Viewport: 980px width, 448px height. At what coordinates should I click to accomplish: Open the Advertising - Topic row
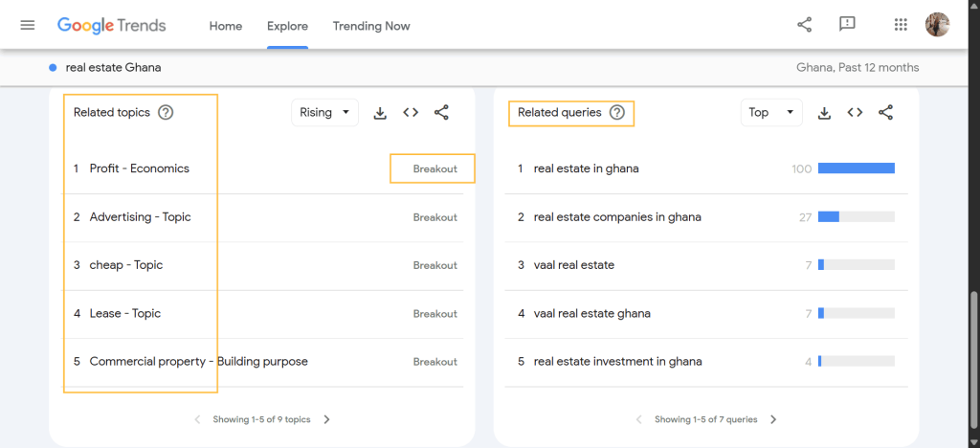(x=140, y=217)
